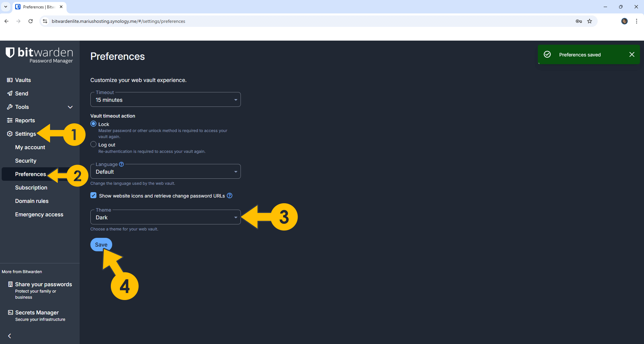Click the Tools wrench icon
Image resolution: width=644 pixels, height=344 pixels.
[10, 107]
